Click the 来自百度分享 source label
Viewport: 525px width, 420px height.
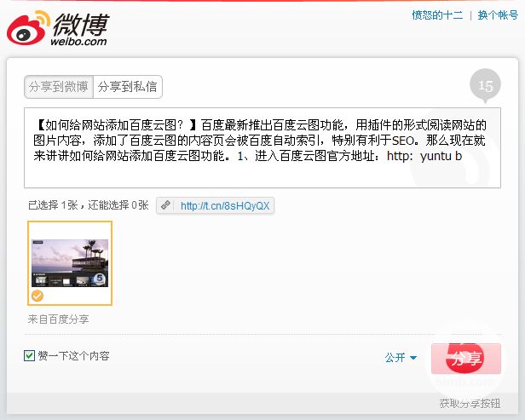point(58,319)
